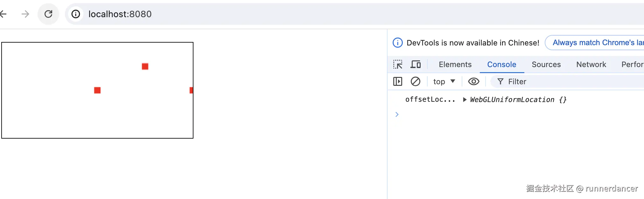Click the console prompt chevron
The width and height of the screenshot is (644, 199).
pos(397,114)
